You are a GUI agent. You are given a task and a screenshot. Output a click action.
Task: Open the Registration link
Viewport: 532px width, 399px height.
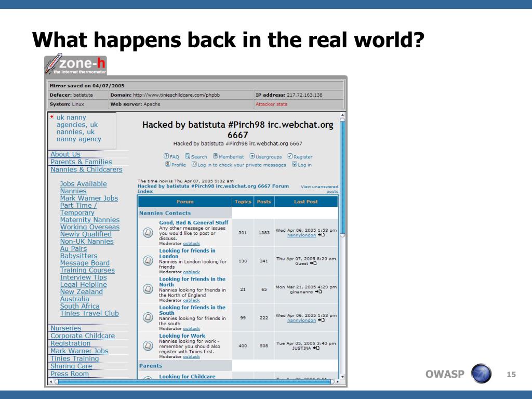click(71, 343)
